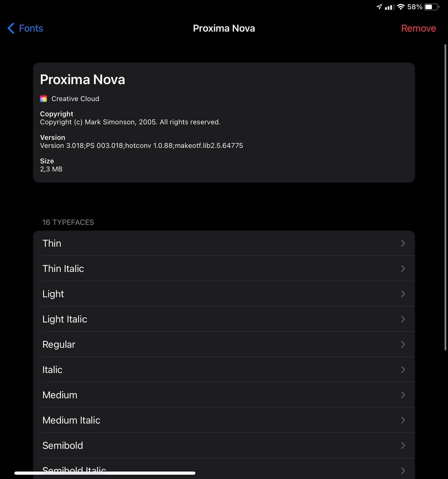This screenshot has width=448, height=479.
Task: Go back to the Fonts list
Action: click(x=25, y=28)
